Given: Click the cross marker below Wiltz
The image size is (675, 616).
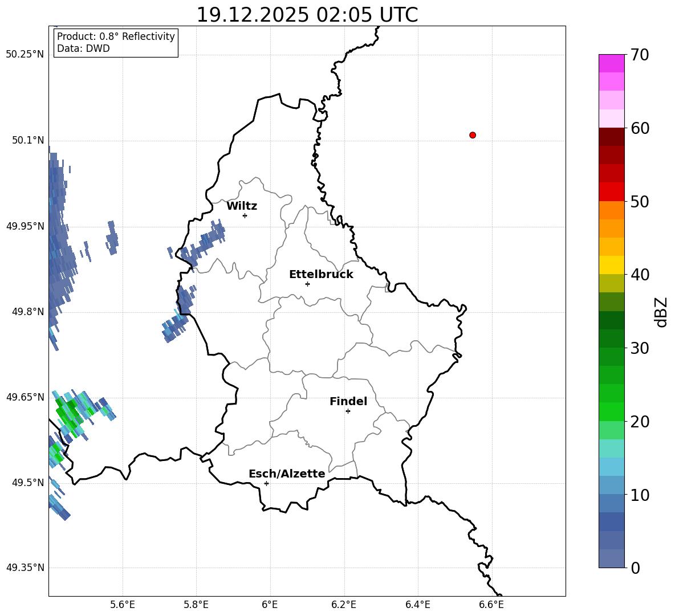Looking at the screenshot, I should pyautogui.click(x=245, y=216).
